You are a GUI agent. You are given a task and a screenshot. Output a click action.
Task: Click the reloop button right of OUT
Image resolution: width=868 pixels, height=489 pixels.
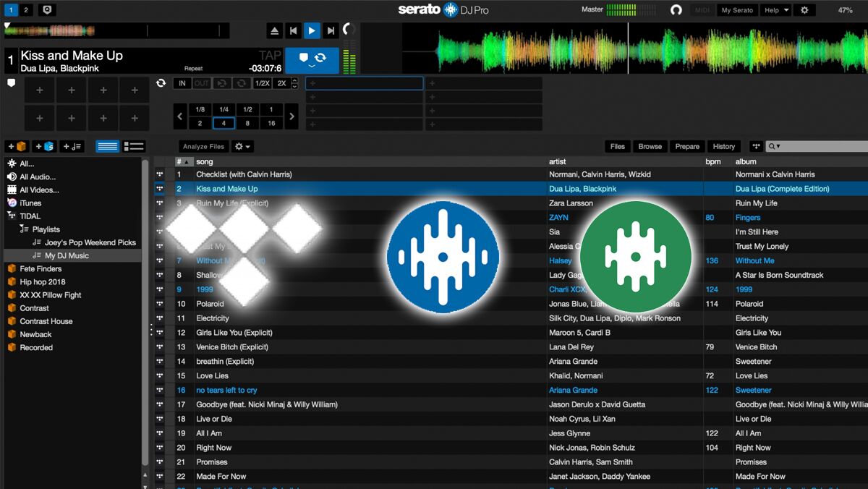[x=221, y=83]
